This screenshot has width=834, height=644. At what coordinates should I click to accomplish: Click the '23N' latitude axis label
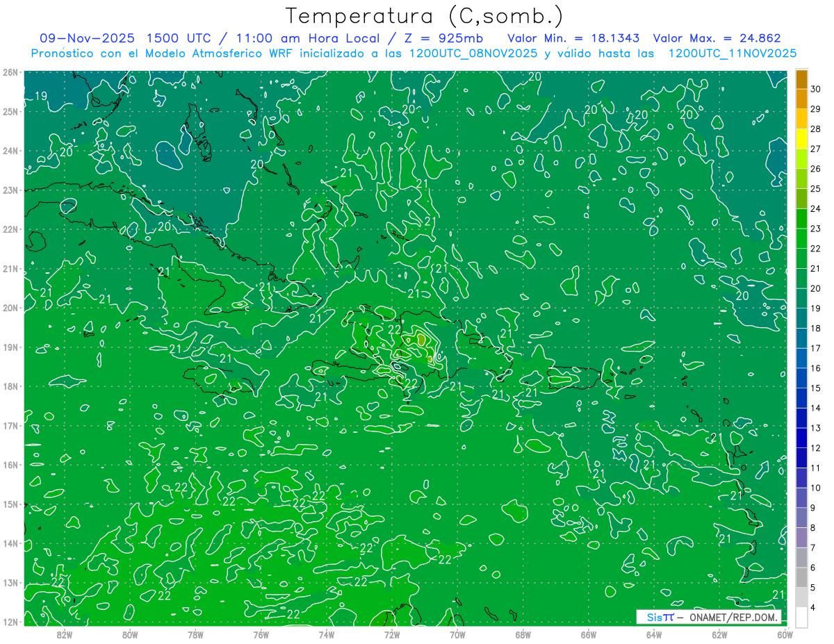[10, 190]
